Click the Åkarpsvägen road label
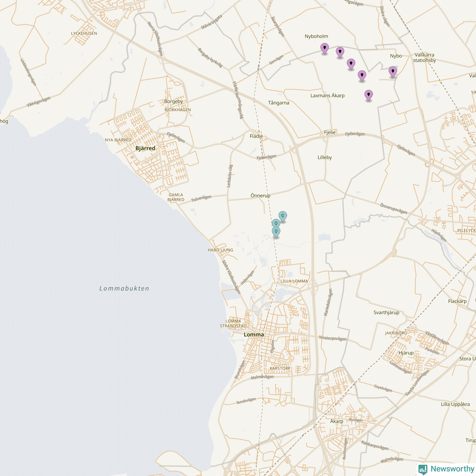Screen dimensions: 476x476 (278, 27)
